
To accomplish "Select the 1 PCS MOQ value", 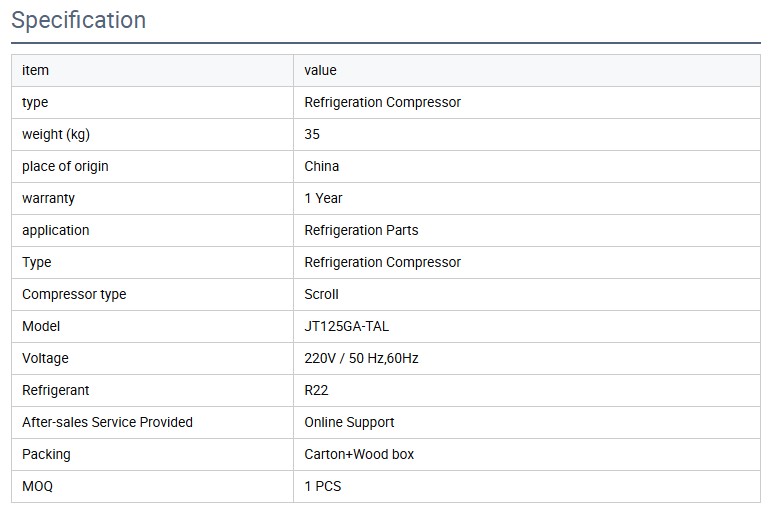I will click(x=323, y=486).
